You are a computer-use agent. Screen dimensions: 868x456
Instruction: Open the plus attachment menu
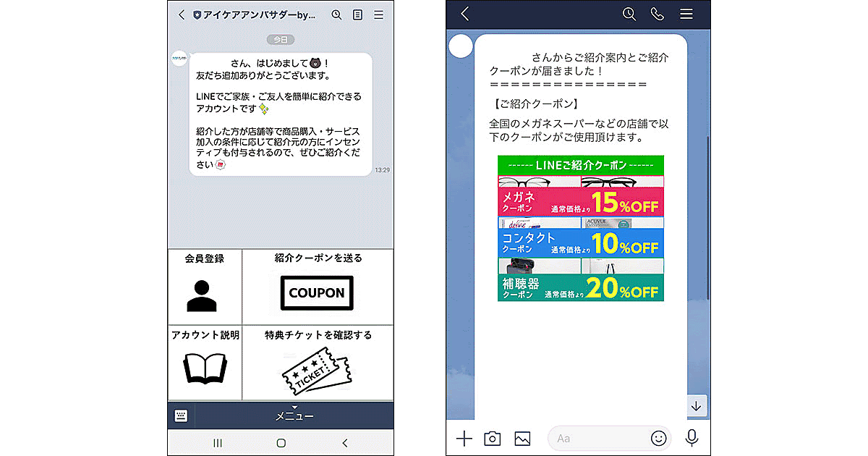[464, 438]
